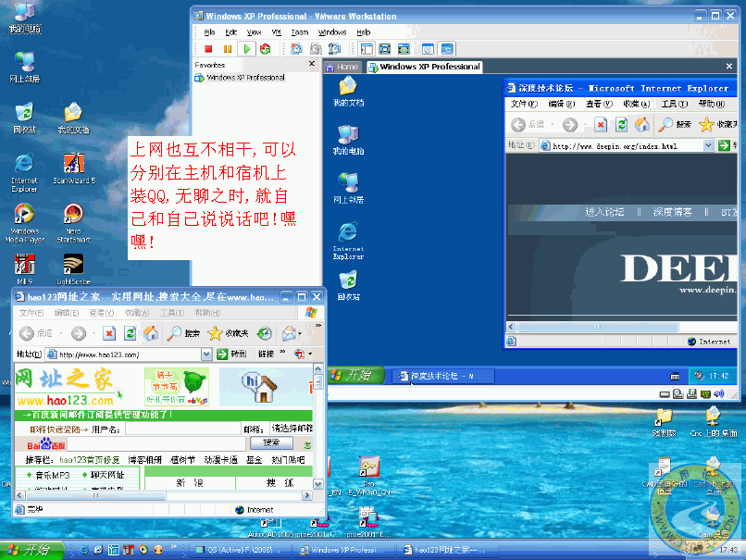Click the Home icon in hao123 browser toolbar
The width and height of the screenshot is (746, 560).
click(x=150, y=333)
